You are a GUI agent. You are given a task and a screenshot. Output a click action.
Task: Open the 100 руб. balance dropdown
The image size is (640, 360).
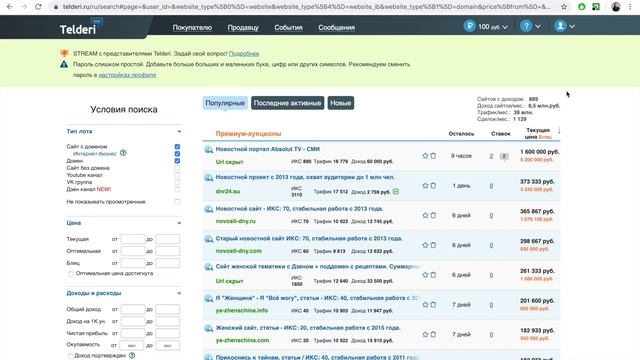pyautogui.click(x=493, y=27)
